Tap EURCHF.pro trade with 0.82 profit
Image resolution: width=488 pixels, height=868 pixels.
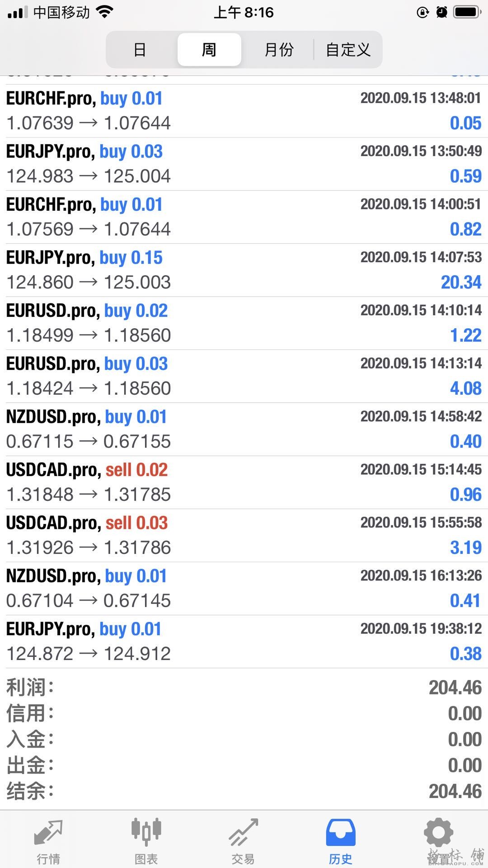(244, 217)
